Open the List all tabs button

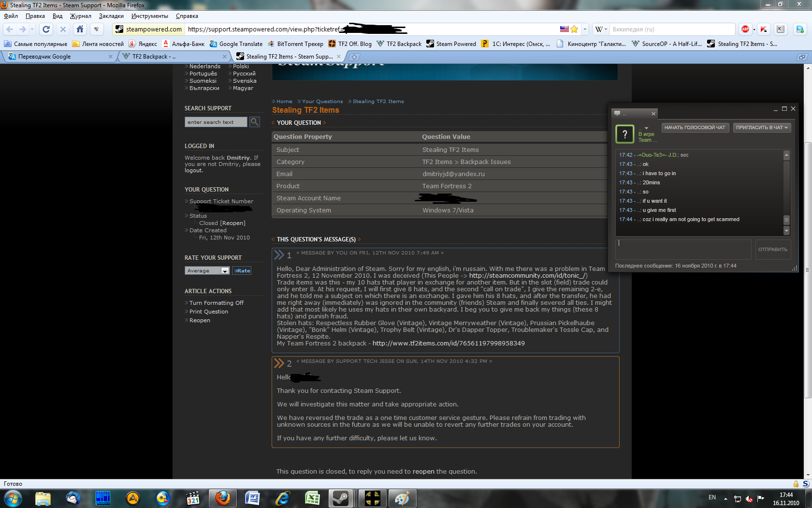coord(802,57)
